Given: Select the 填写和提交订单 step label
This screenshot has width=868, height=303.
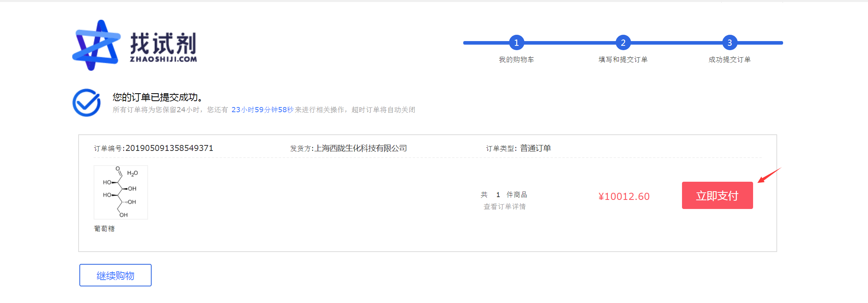Looking at the screenshot, I should tap(623, 60).
